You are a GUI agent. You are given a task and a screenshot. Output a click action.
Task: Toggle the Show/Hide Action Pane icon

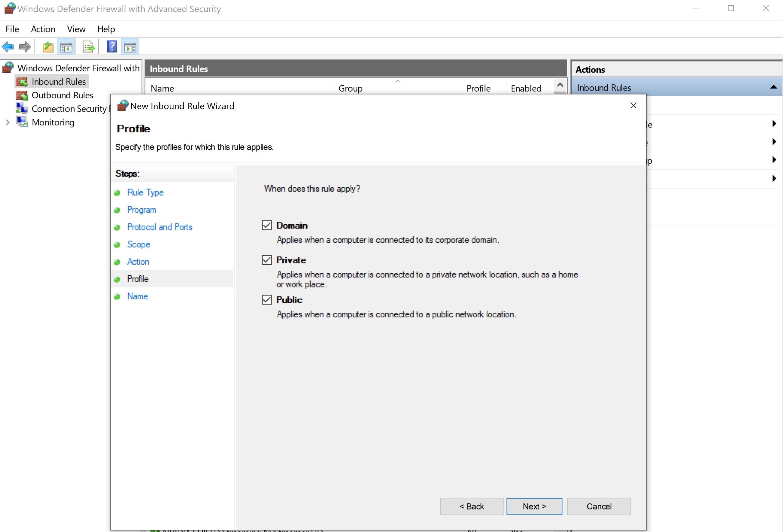point(130,47)
